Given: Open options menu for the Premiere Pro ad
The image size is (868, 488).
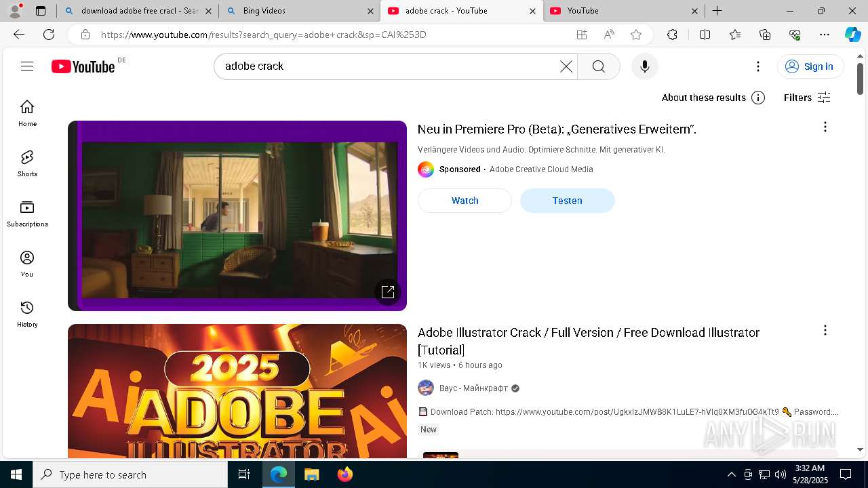Looking at the screenshot, I should point(825,127).
